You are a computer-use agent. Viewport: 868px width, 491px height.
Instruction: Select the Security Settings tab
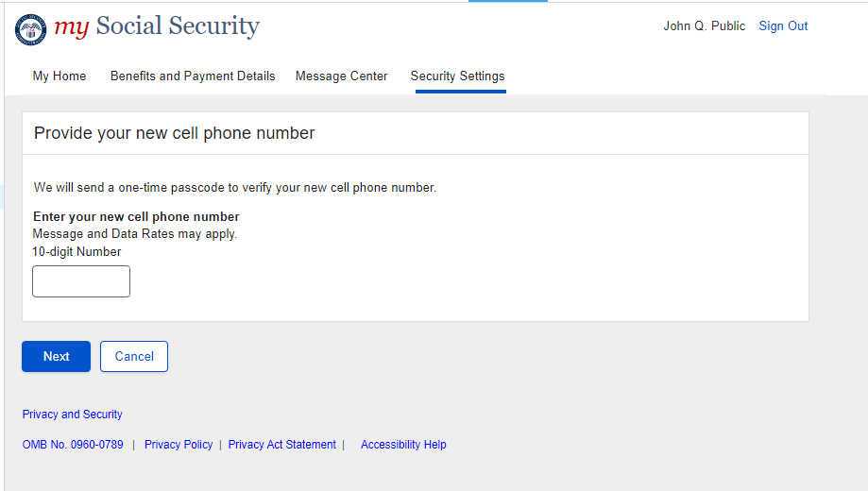[457, 76]
